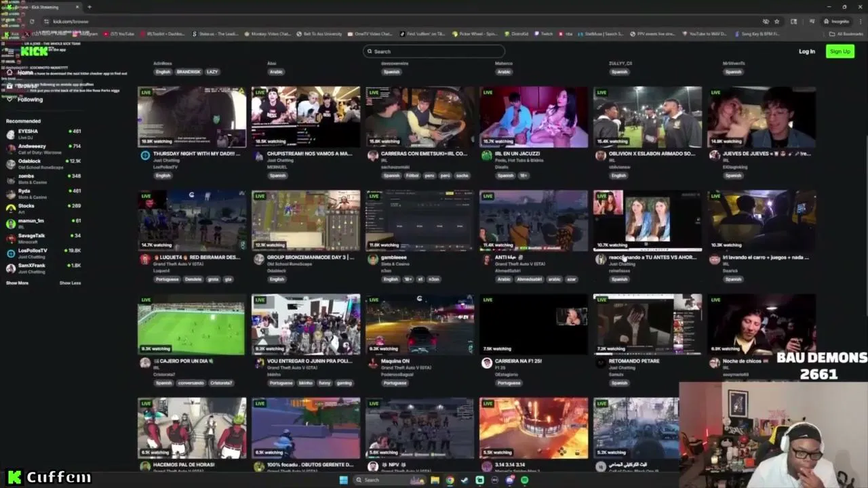
Task: Click streamer avatar beside CARRERAS CON EMETSUKI title
Action: coord(372,155)
